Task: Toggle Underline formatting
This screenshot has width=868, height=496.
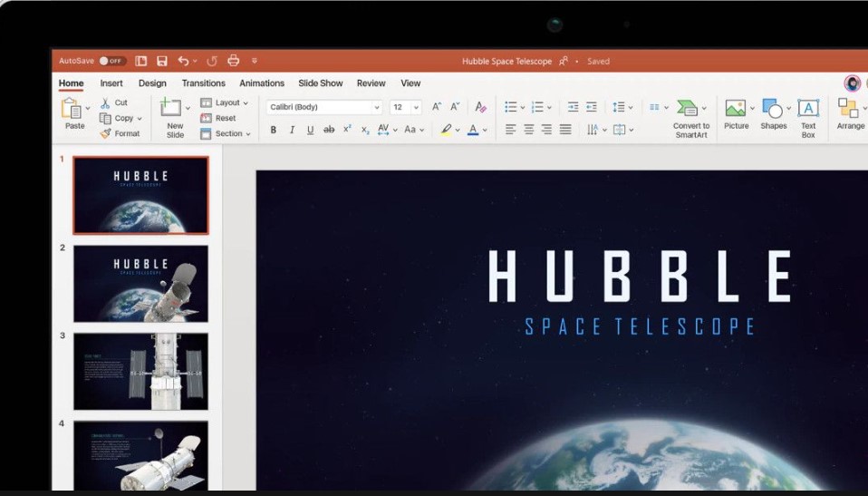Action: pyautogui.click(x=310, y=130)
